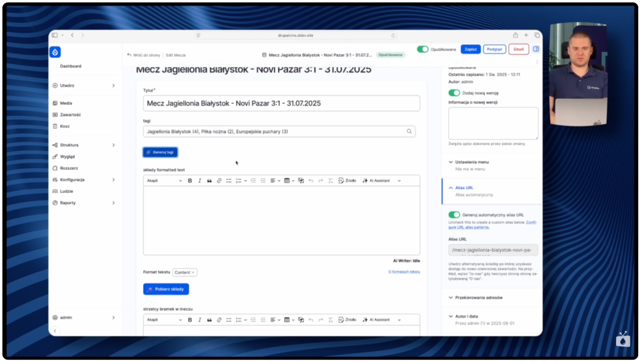The width and height of the screenshot is (642, 364).
Task: Toggle Opublikowane publishing switch
Action: pyautogui.click(x=423, y=49)
